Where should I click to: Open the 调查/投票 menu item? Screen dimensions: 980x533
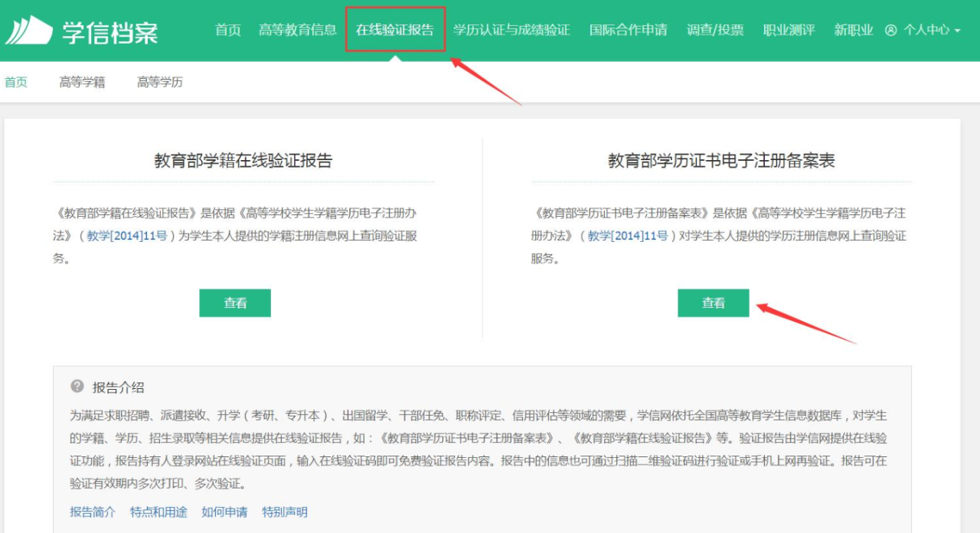715,30
